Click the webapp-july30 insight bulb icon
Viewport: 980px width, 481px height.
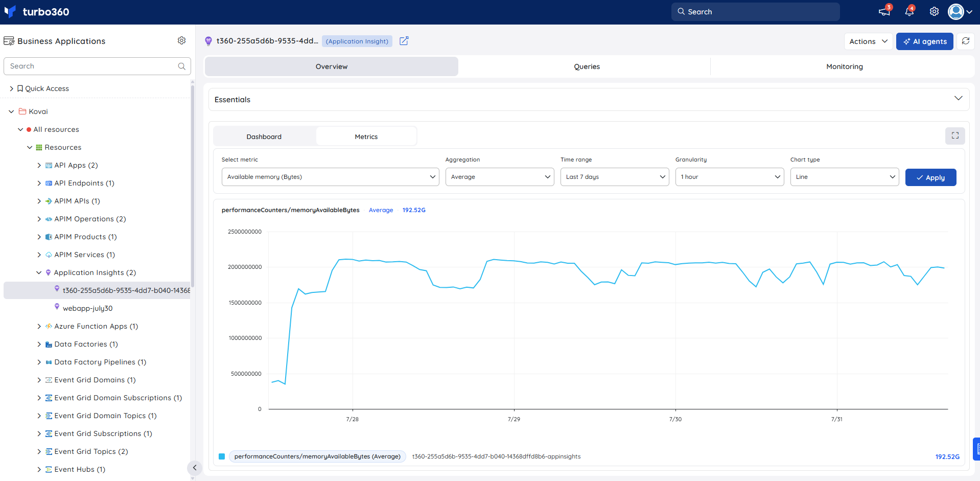[x=57, y=307]
